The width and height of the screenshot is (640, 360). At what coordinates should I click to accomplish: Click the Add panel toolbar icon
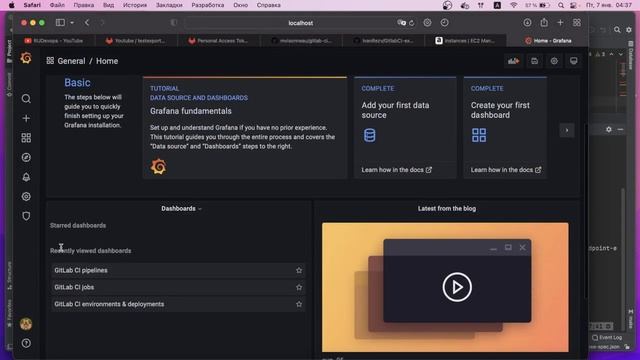coord(513,61)
